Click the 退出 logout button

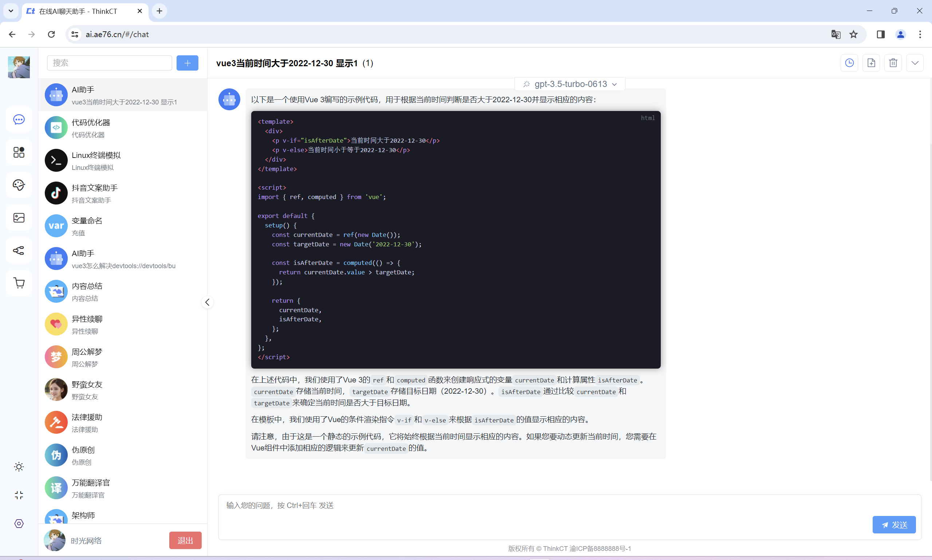(x=185, y=540)
